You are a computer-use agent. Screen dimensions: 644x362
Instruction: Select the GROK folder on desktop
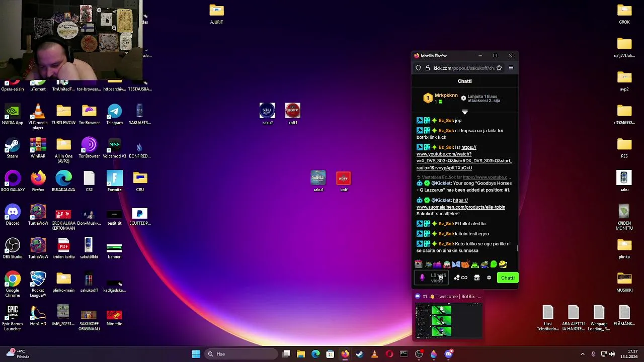624,14
